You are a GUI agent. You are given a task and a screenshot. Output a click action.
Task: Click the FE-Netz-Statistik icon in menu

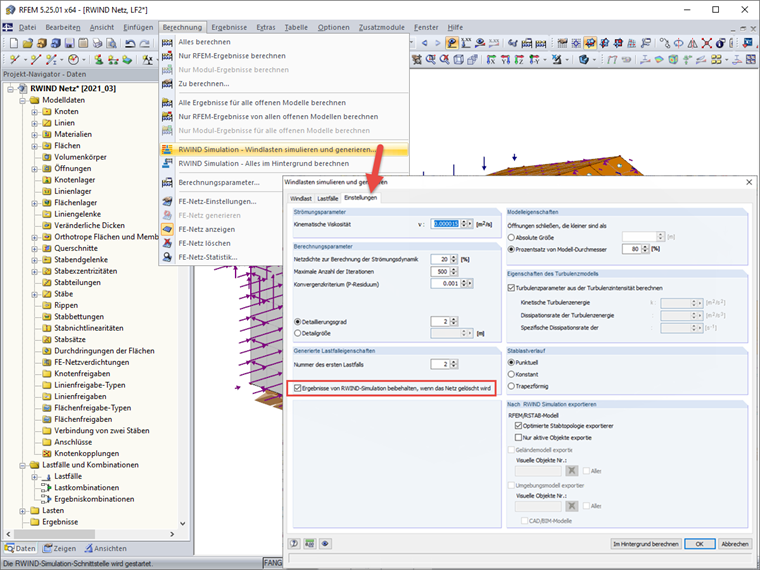click(167, 257)
